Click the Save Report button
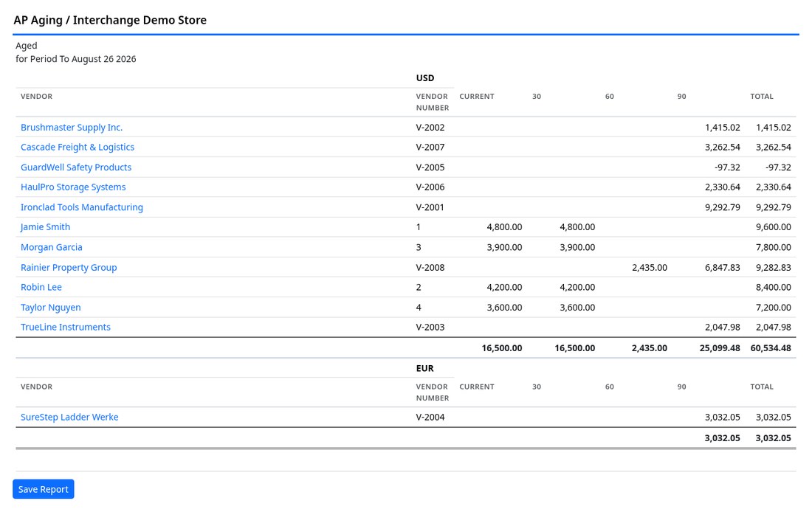 [44, 489]
